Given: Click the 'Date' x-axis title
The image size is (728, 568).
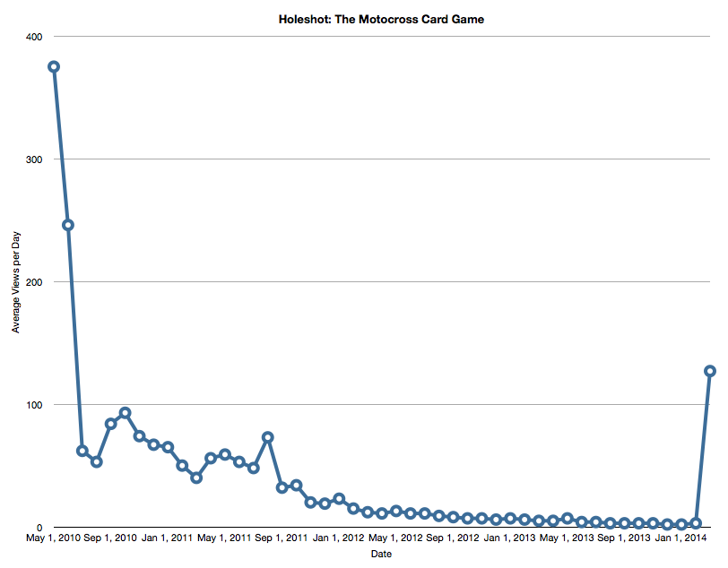Looking at the screenshot, I should click(381, 554).
